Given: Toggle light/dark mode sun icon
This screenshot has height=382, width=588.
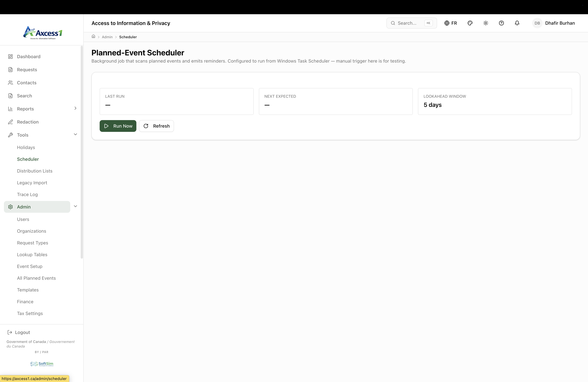Looking at the screenshot, I should [485, 23].
